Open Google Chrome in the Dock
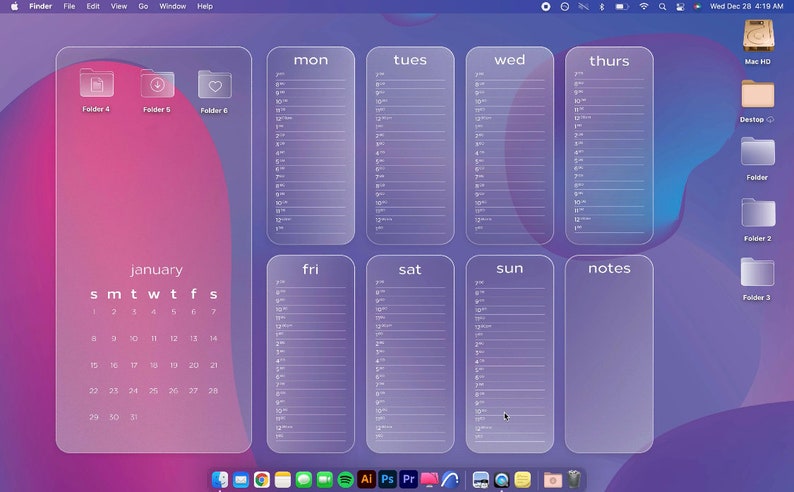 point(262,479)
